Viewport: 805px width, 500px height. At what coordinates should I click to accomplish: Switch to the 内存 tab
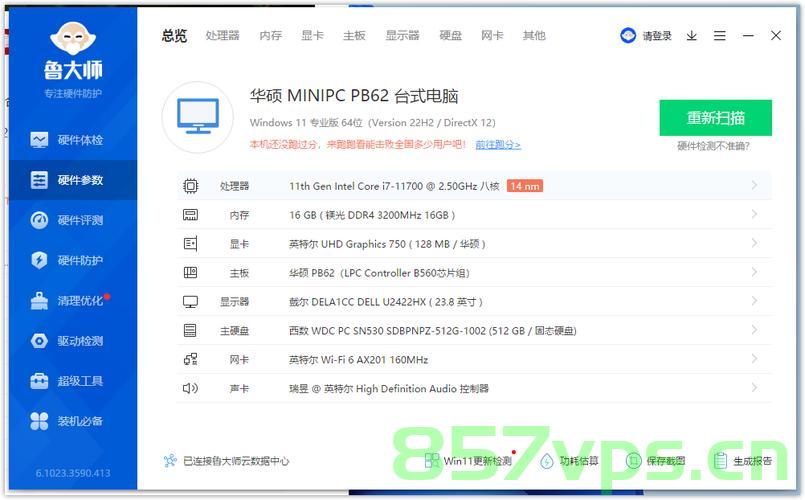click(x=271, y=35)
